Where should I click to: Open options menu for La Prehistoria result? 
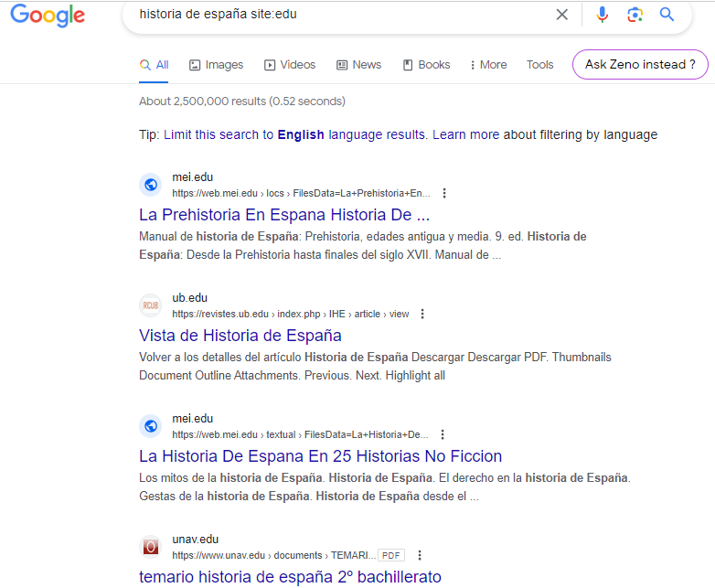coord(444,193)
